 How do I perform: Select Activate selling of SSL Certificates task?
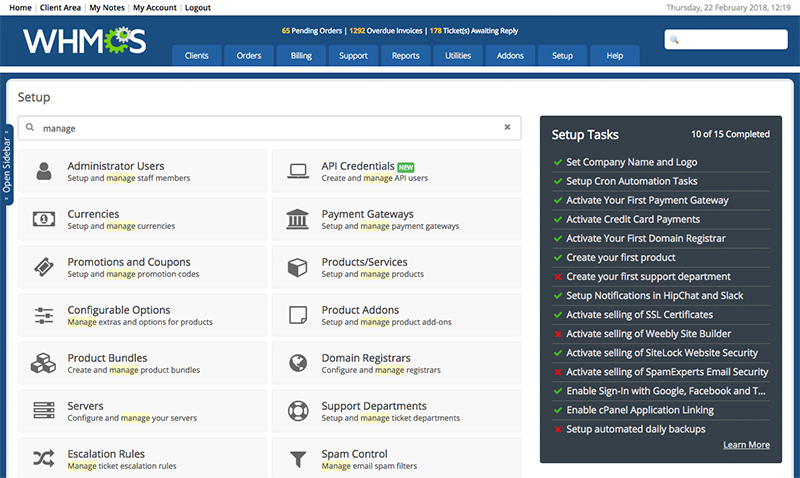(x=640, y=315)
